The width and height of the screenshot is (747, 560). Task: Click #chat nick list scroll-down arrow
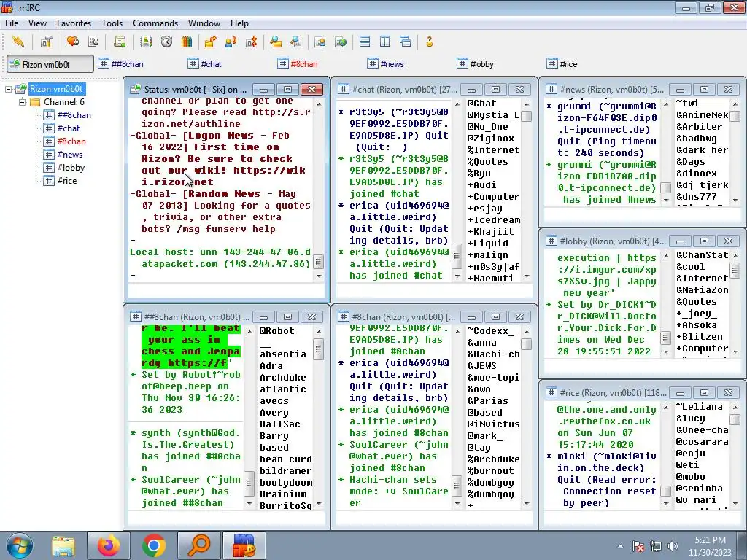point(527,276)
